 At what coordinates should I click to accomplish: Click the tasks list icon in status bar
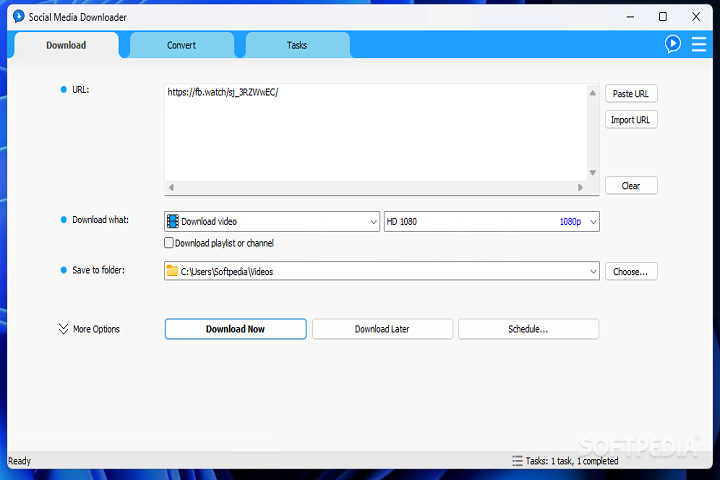click(516, 461)
